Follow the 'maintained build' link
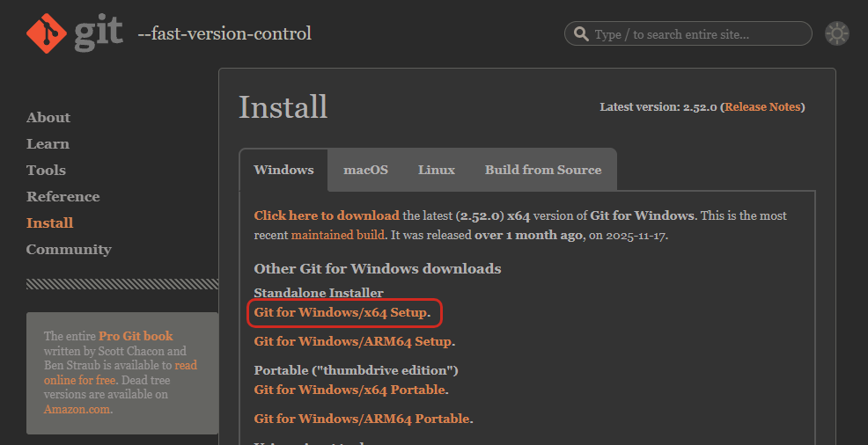Screen dimensions: 868x445 coord(338,235)
